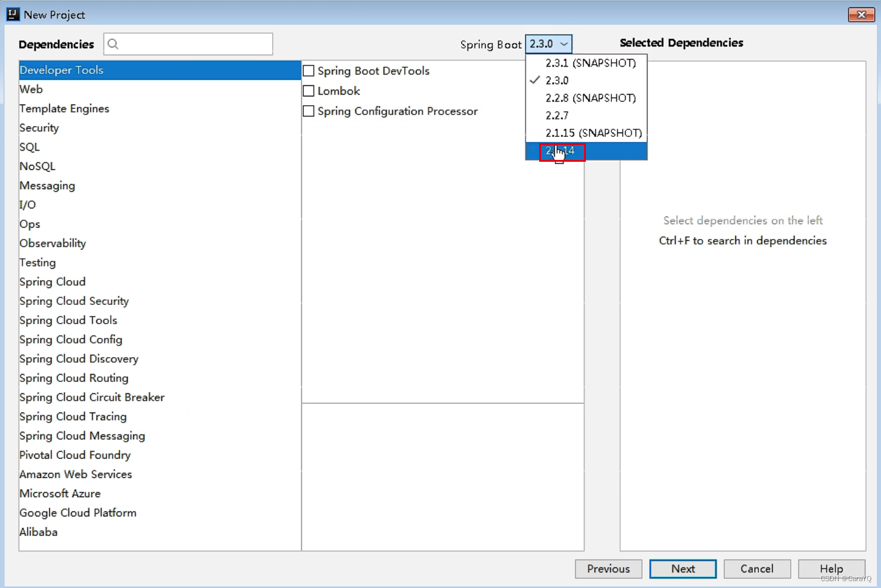Click the IntelliJ logo in title bar
The height and width of the screenshot is (588, 881).
[12, 14]
